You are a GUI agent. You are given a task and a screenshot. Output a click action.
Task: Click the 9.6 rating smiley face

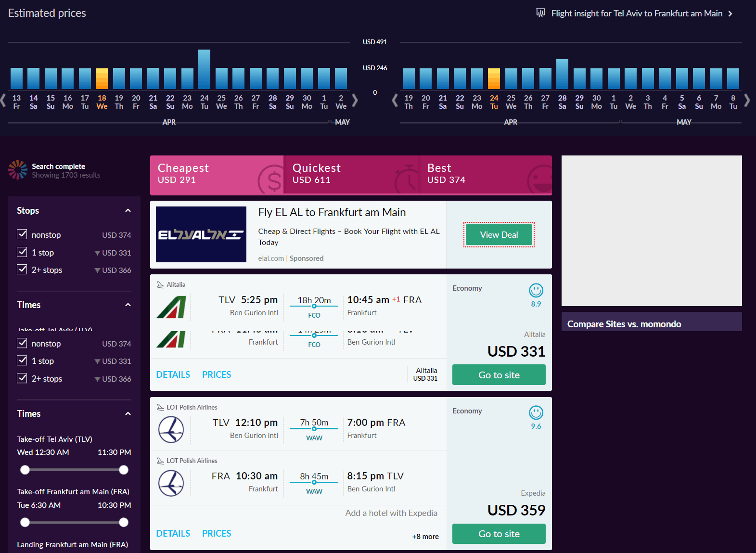(x=536, y=412)
